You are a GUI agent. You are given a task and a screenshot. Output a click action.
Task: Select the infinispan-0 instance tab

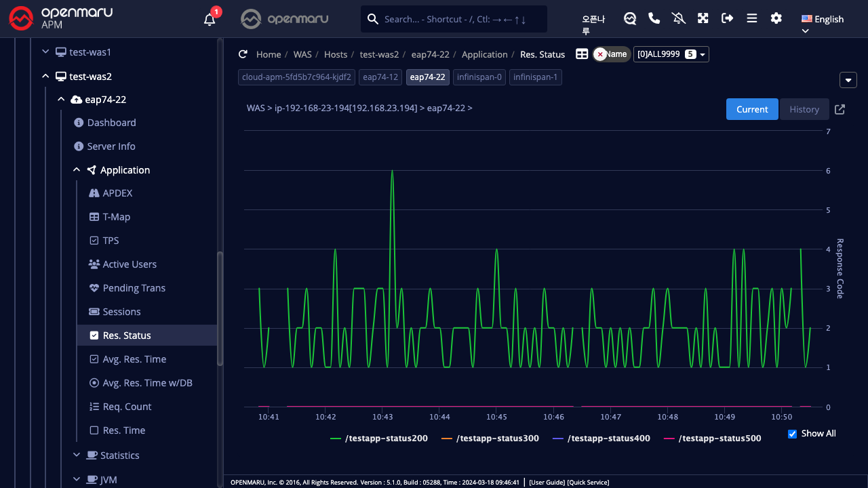pos(479,77)
